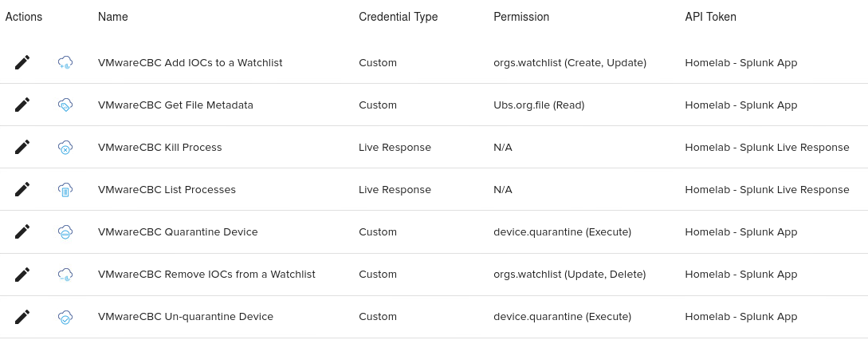This screenshot has height=340, width=868.
Task: Click the API Token column header
Action: [x=710, y=17]
